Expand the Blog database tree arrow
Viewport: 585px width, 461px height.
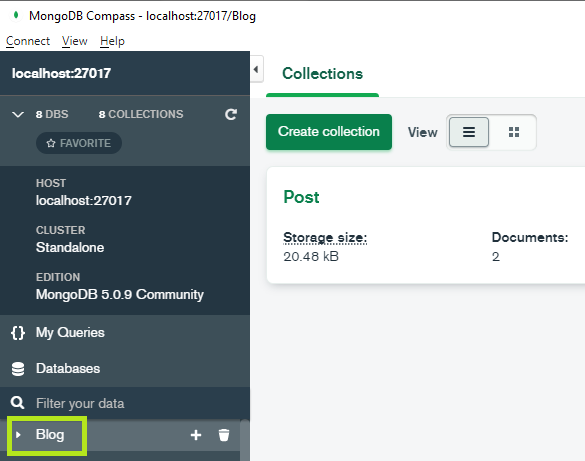[x=18, y=435]
